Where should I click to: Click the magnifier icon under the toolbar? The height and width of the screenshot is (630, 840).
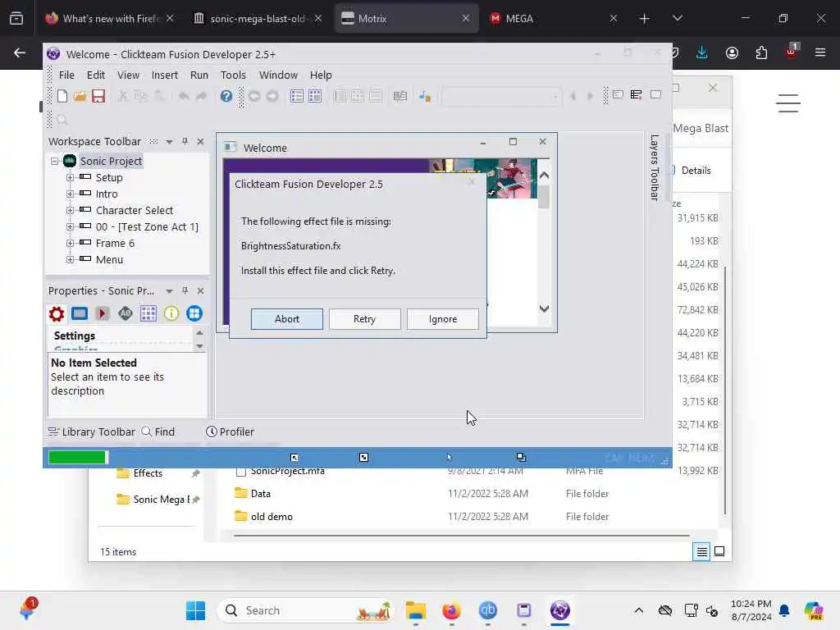pos(62,120)
